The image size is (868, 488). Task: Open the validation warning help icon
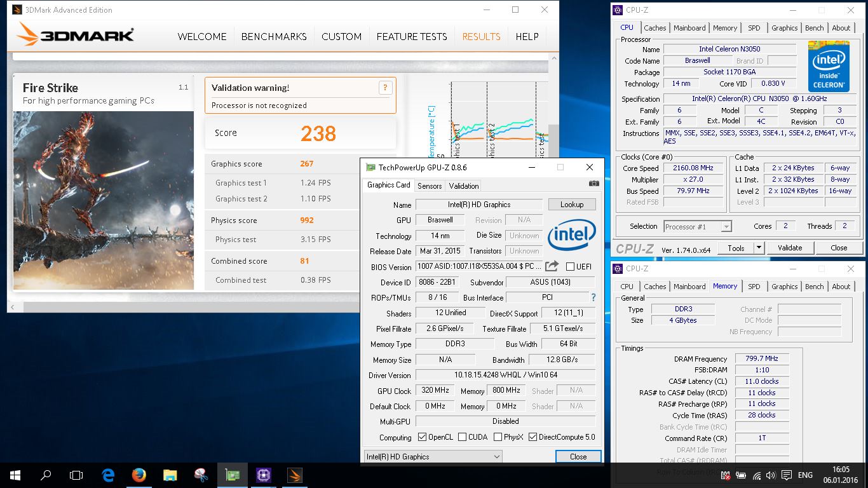(x=385, y=88)
